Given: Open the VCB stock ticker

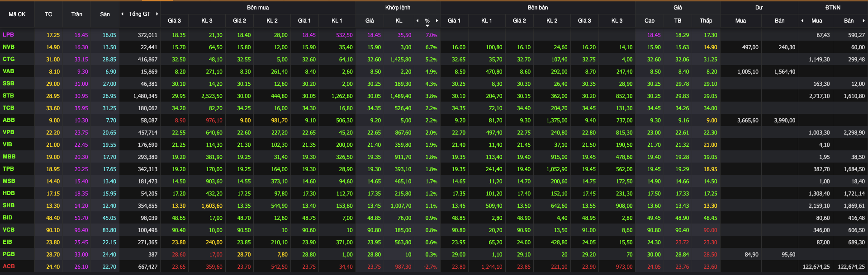Looking at the screenshot, I should point(8,230).
